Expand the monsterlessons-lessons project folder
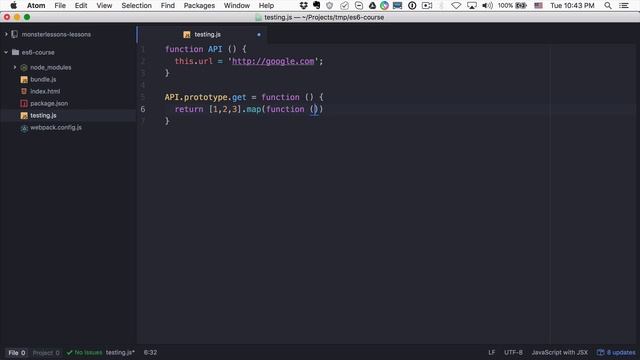 pos(6,34)
